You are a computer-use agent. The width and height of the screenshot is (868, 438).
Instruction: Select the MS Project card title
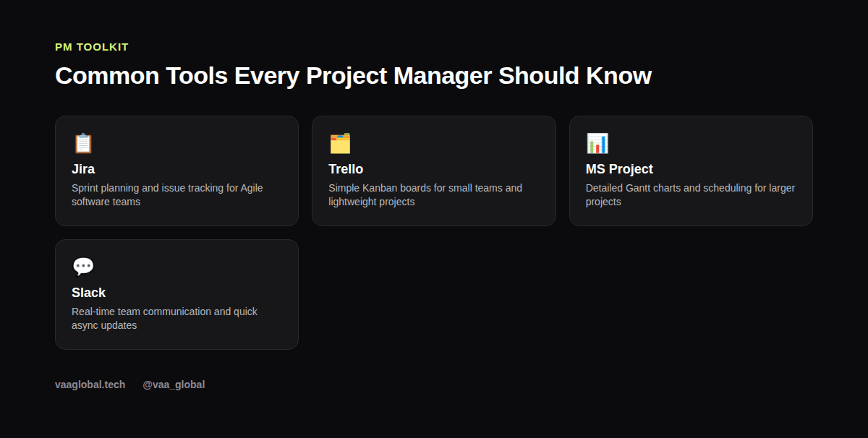click(x=619, y=169)
